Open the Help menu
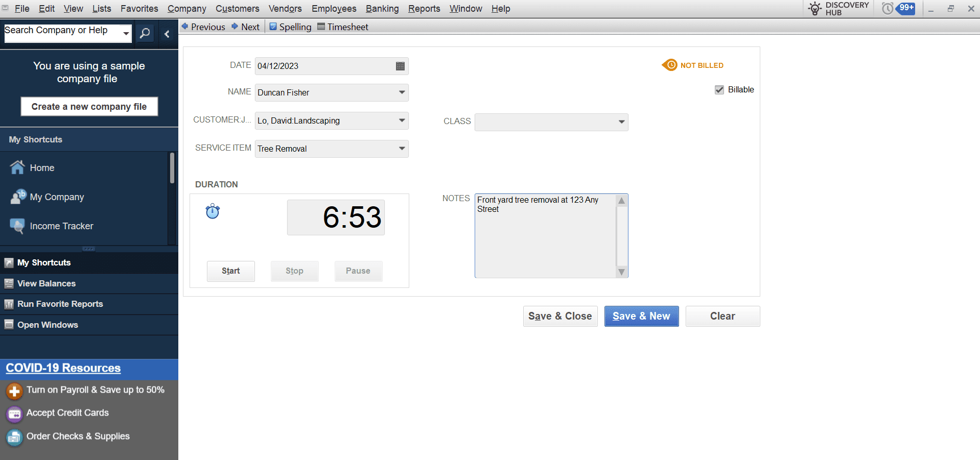The width and height of the screenshot is (980, 460). 501,9
